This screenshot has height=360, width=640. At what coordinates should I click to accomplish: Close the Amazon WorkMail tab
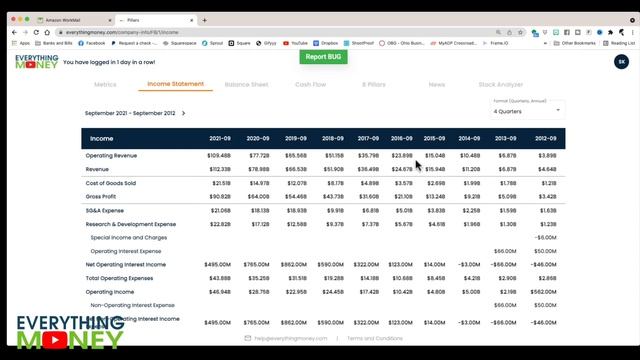point(109,20)
